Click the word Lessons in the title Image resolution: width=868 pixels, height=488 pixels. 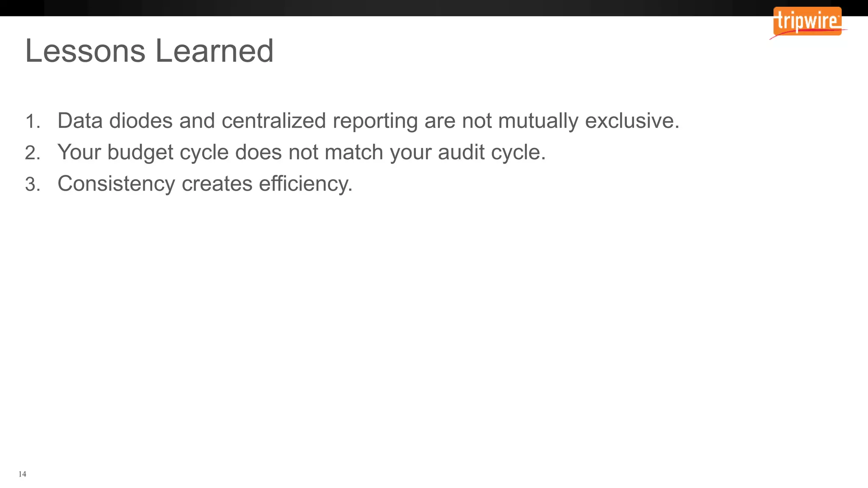[85, 51]
